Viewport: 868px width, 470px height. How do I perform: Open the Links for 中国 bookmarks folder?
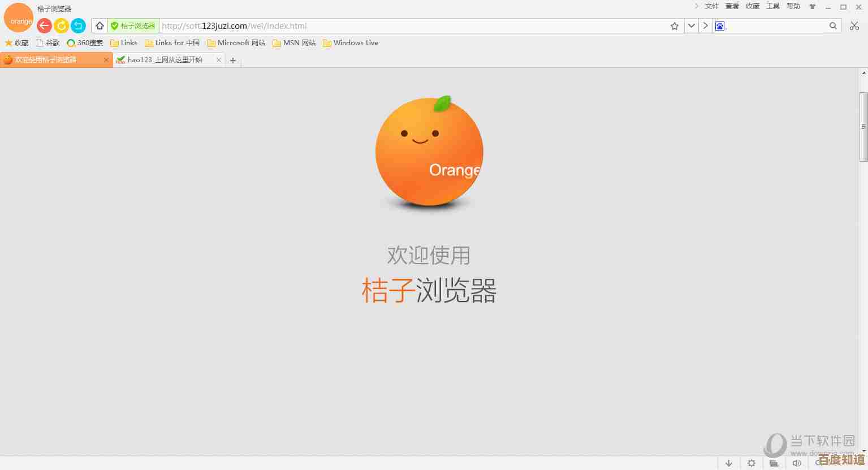tap(172, 42)
